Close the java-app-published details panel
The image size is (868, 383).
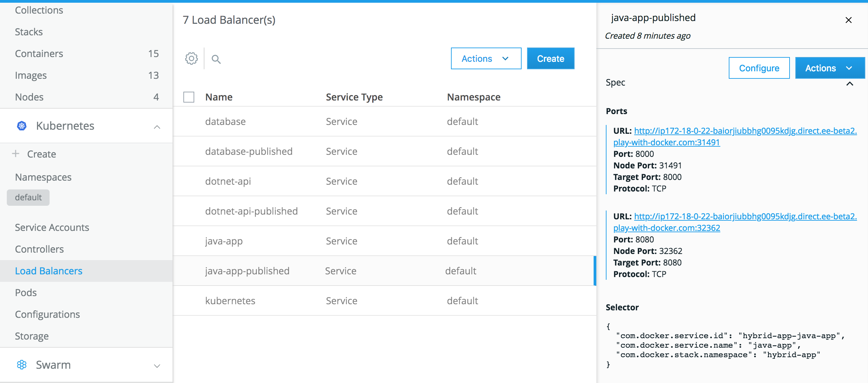848,20
